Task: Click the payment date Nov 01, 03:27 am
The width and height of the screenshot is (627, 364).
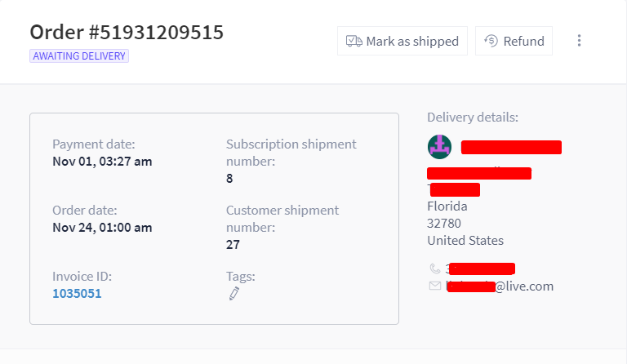Action: (102, 162)
